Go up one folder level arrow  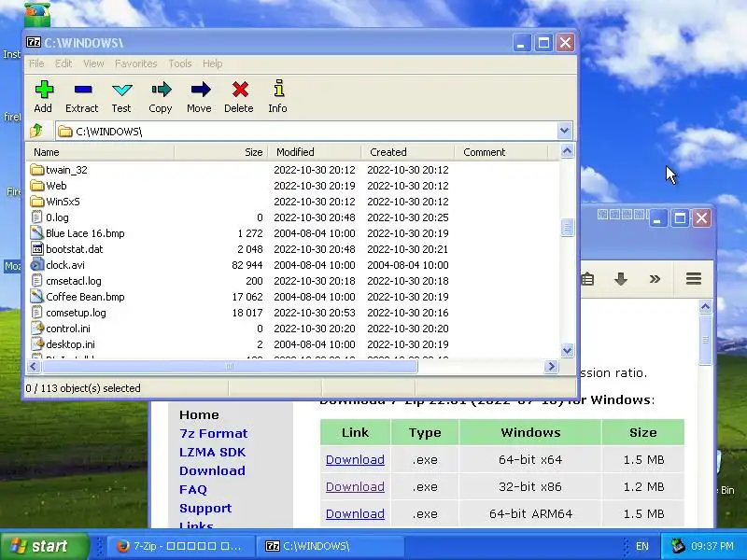coord(36,131)
